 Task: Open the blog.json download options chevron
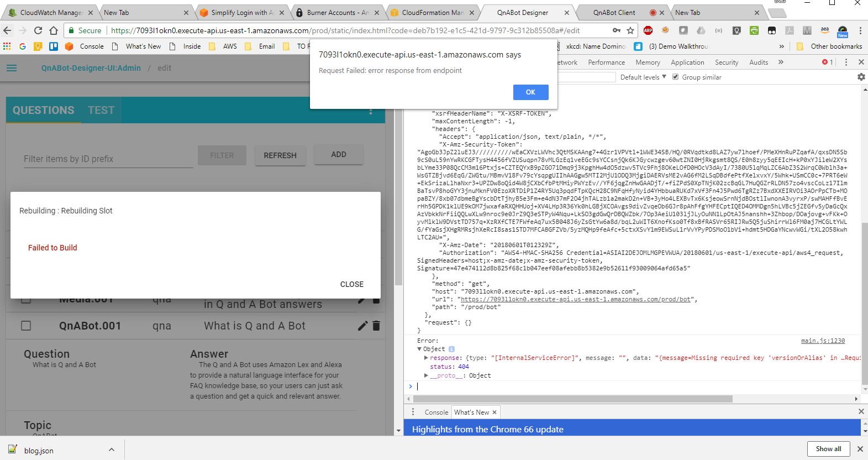(x=112, y=450)
